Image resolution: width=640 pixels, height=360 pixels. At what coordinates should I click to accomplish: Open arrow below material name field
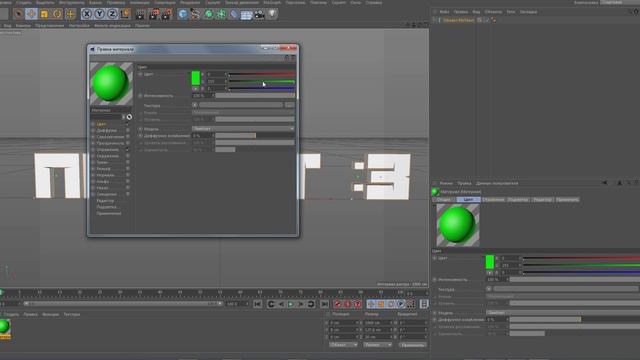click(124, 117)
